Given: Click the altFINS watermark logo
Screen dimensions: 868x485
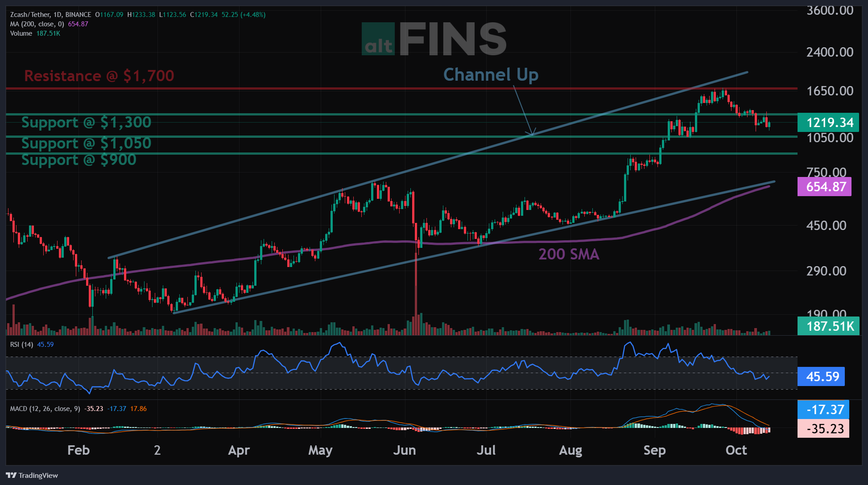Looking at the screenshot, I should pyautogui.click(x=434, y=39).
